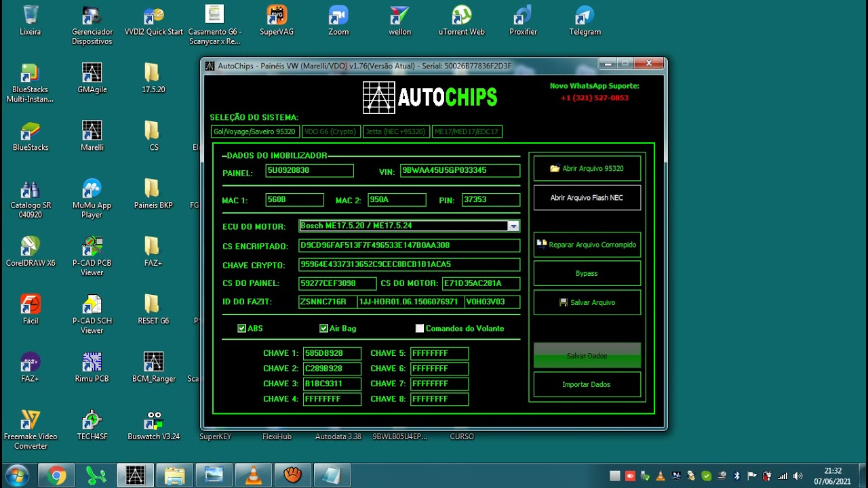868x488 pixels.
Task: Open VLC from the taskbar
Action: 253,476
